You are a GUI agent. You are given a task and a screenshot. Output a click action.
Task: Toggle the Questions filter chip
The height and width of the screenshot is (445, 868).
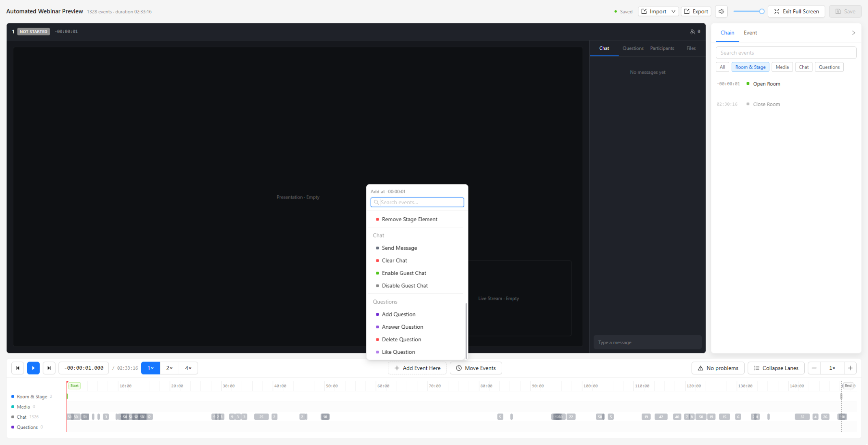tap(829, 67)
